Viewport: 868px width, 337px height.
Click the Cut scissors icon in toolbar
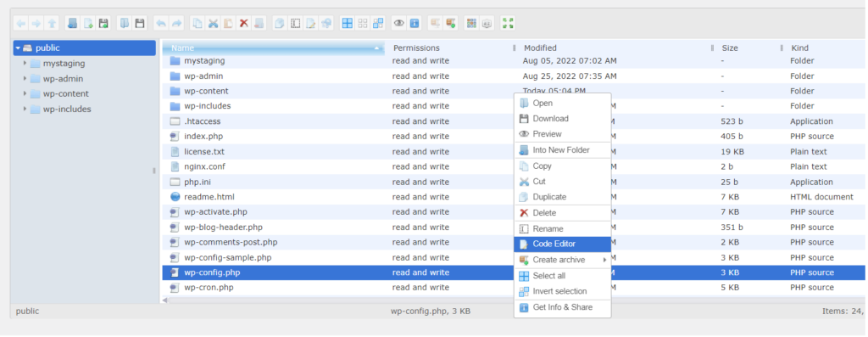pos(213,23)
